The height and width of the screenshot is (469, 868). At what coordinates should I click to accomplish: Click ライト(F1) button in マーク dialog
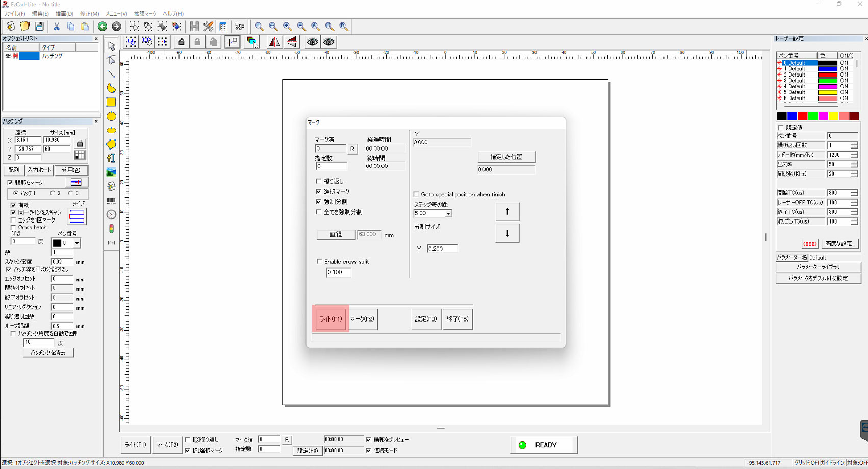(330, 319)
